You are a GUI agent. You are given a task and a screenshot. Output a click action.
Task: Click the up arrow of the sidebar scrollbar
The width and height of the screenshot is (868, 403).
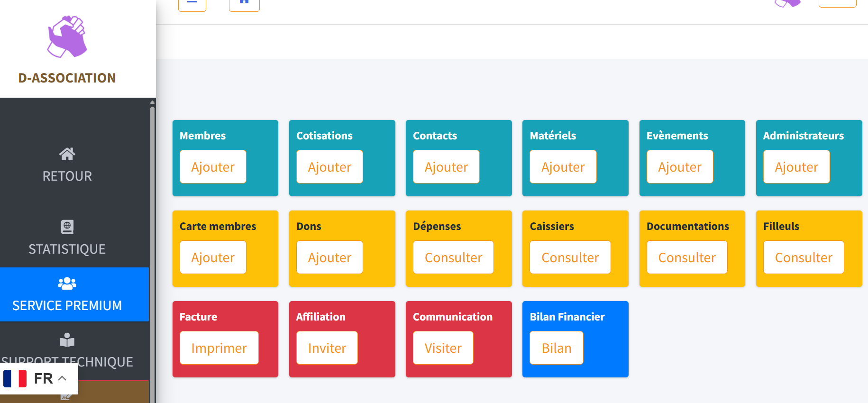pos(152,102)
